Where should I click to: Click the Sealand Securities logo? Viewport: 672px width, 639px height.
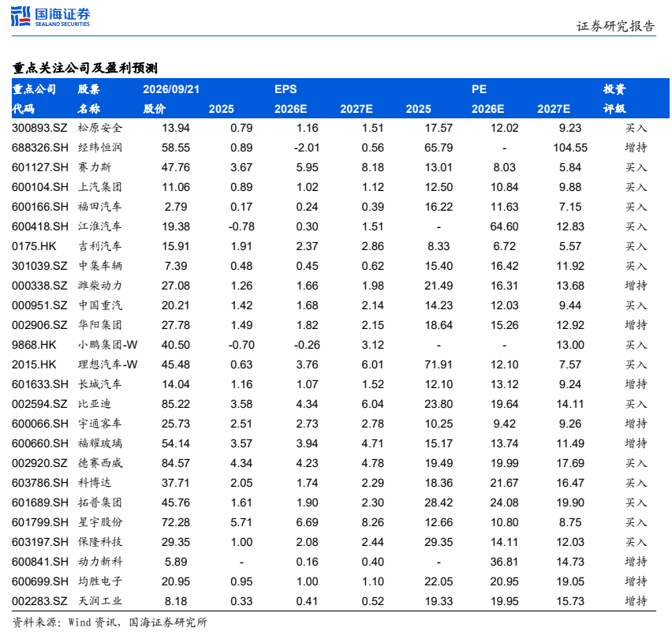point(50,17)
